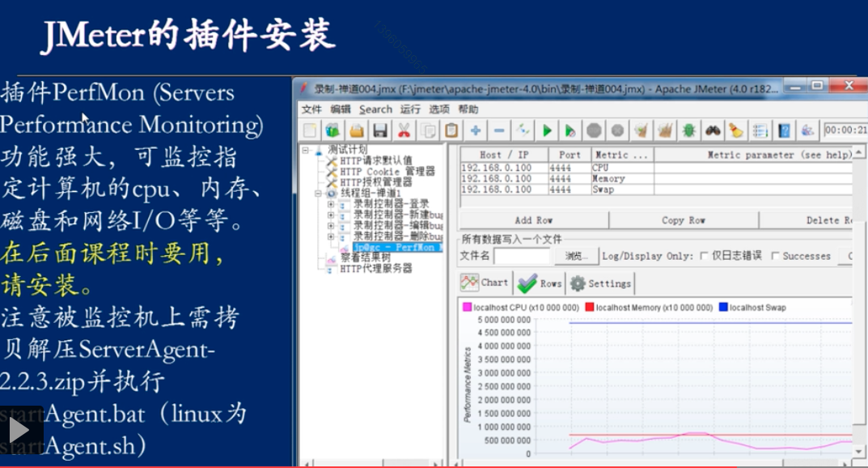
Task: Click the Clear All double broom icon
Action: 665,130
